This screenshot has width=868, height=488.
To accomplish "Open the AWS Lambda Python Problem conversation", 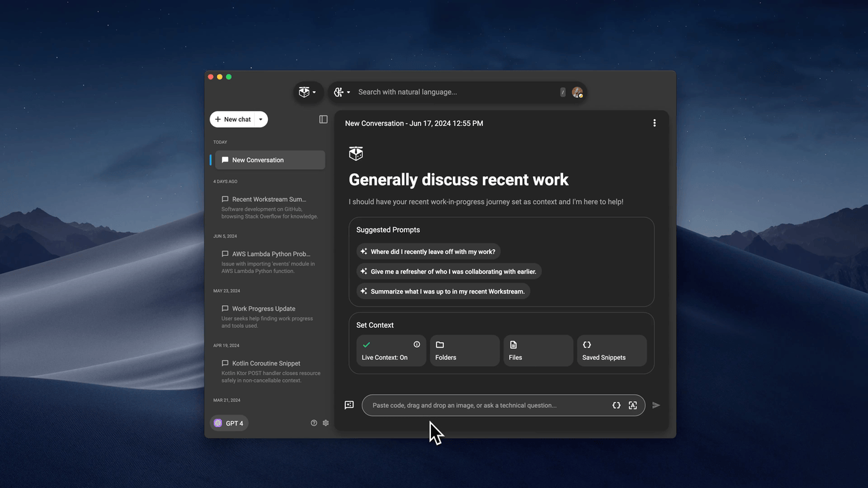I will pyautogui.click(x=270, y=262).
